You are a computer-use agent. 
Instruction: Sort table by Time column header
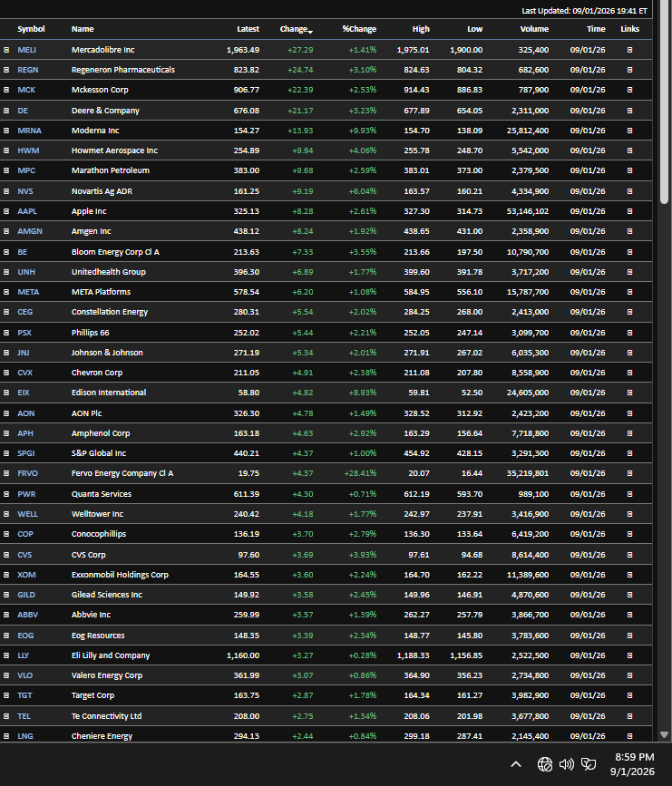click(x=596, y=29)
